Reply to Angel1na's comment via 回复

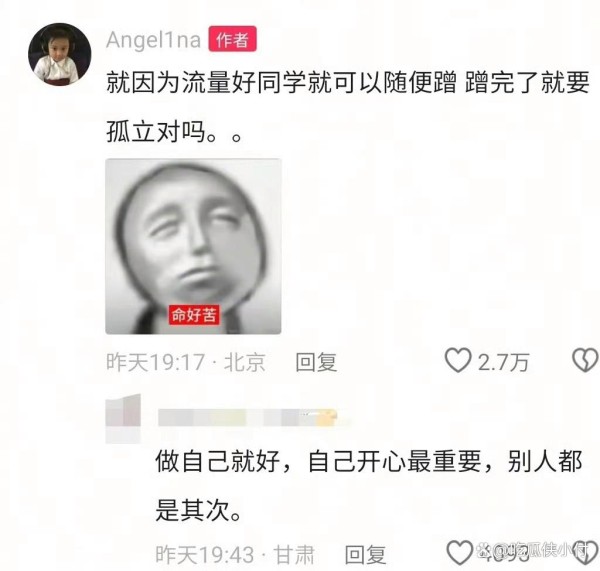[316, 362]
